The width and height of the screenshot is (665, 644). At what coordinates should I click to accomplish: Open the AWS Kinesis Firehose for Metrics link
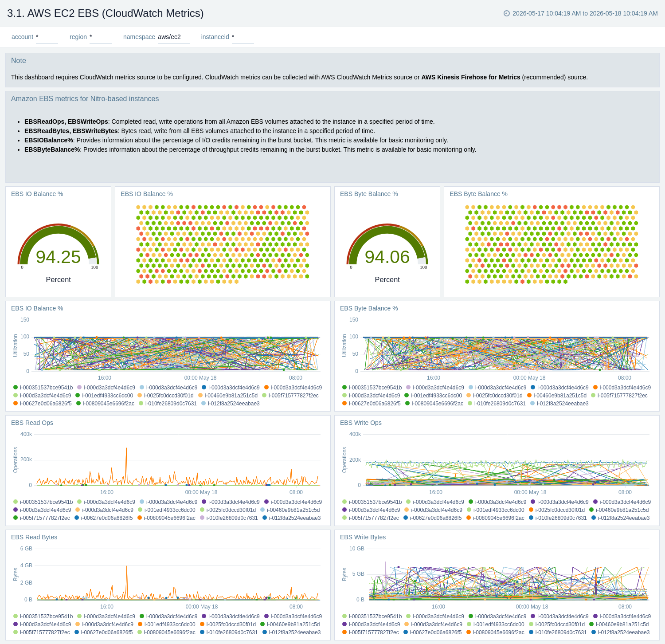471,77
